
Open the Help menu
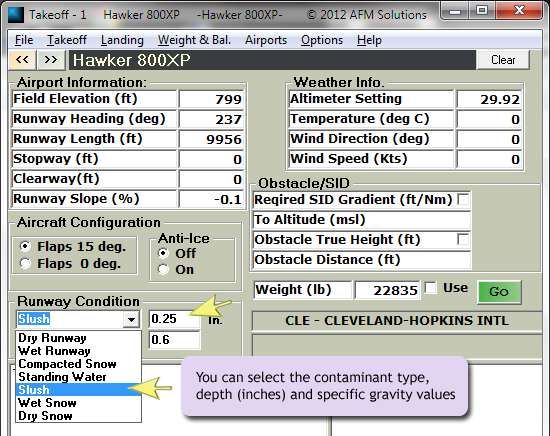click(x=369, y=40)
